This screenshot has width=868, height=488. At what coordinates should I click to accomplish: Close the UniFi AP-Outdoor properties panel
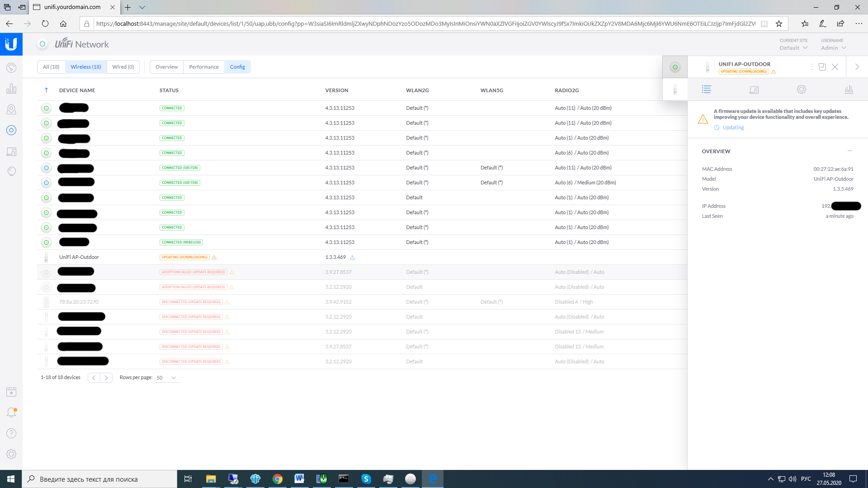coord(835,67)
